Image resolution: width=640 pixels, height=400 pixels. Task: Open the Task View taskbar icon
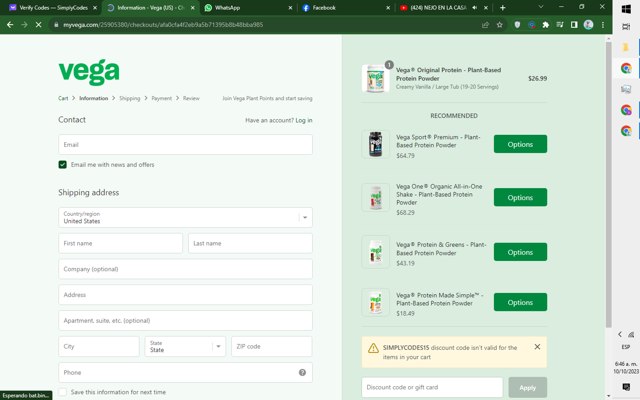pyautogui.click(x=626, y=27)
